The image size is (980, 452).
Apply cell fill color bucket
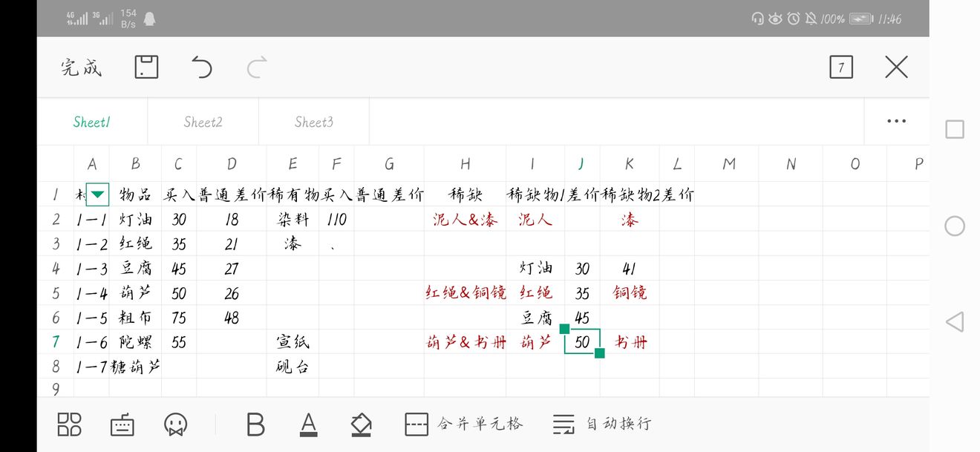[x=361, y=425]
